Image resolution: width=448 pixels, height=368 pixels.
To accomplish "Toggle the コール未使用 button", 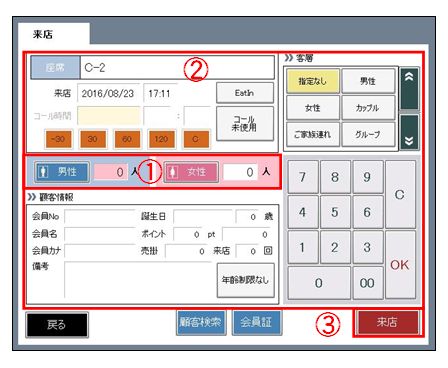I will 245,123.
